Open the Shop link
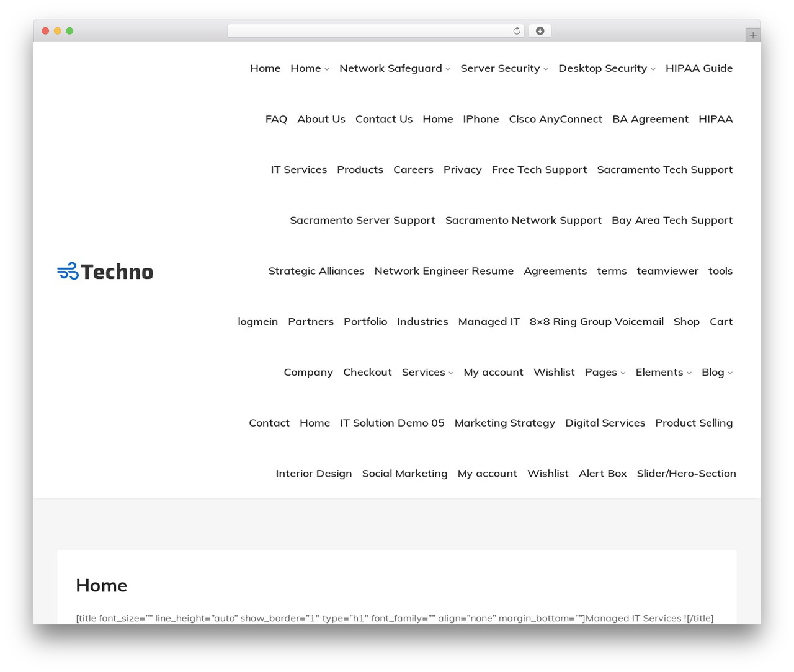Viewport: 794px width, 672px height. [x=687, y=322]
